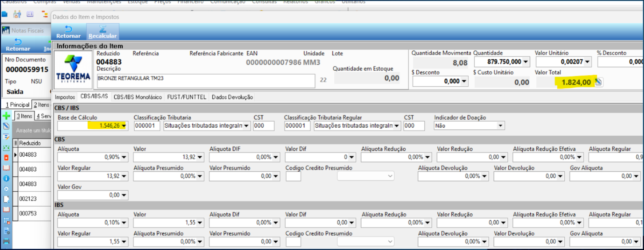Select grid row with Reduzido 002123

click(x=32, y=199)
